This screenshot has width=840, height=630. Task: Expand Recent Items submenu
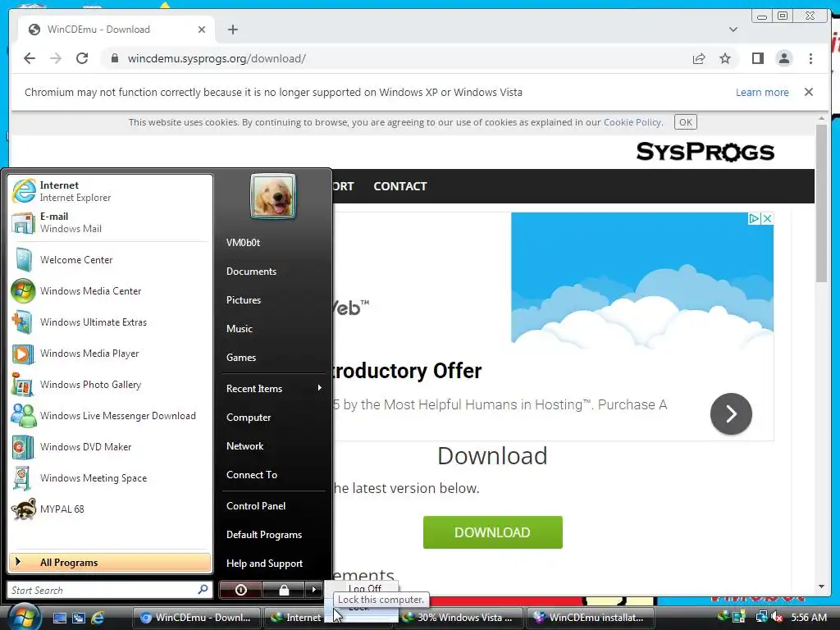click(x=274, y=388)
